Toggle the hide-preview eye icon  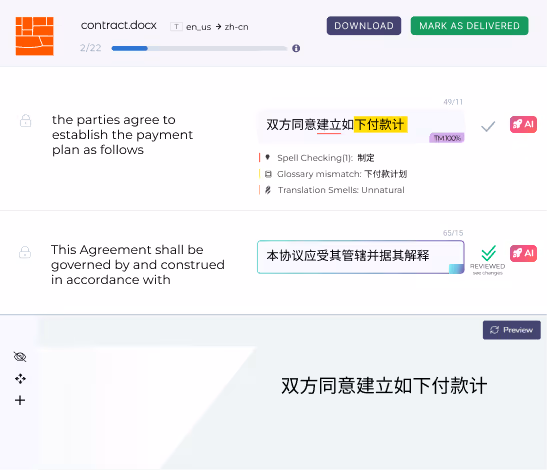click(20, 357)
